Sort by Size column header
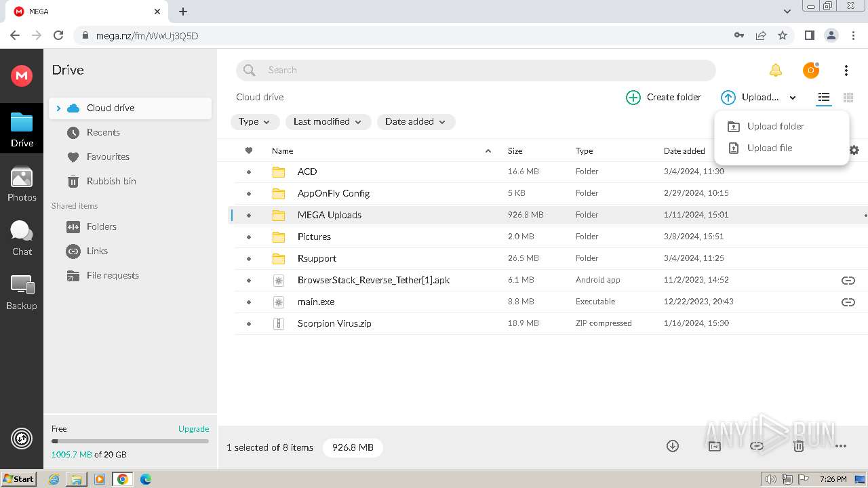This screenshot has height=488, width=868. [515, 150]
